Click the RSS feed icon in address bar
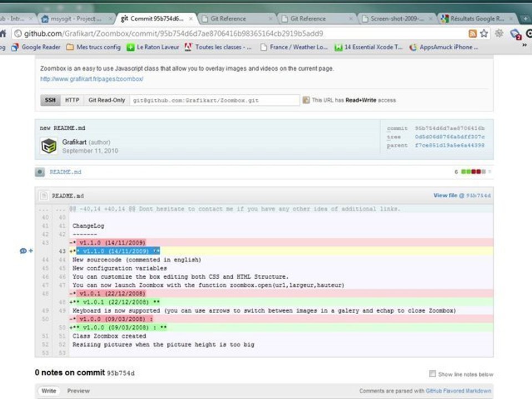Viewport: 532px width, 399px height. pyautogui.click(x=473, y=33)
